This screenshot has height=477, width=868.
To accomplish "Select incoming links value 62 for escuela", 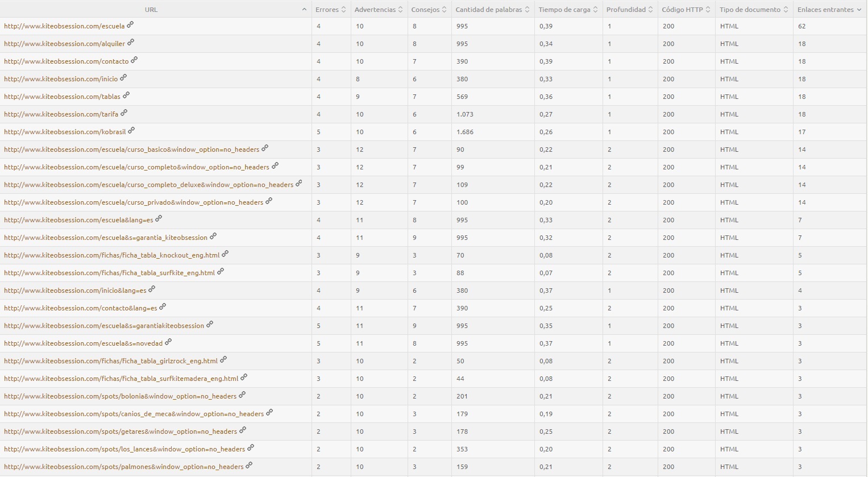I will [x=801, y=26].
